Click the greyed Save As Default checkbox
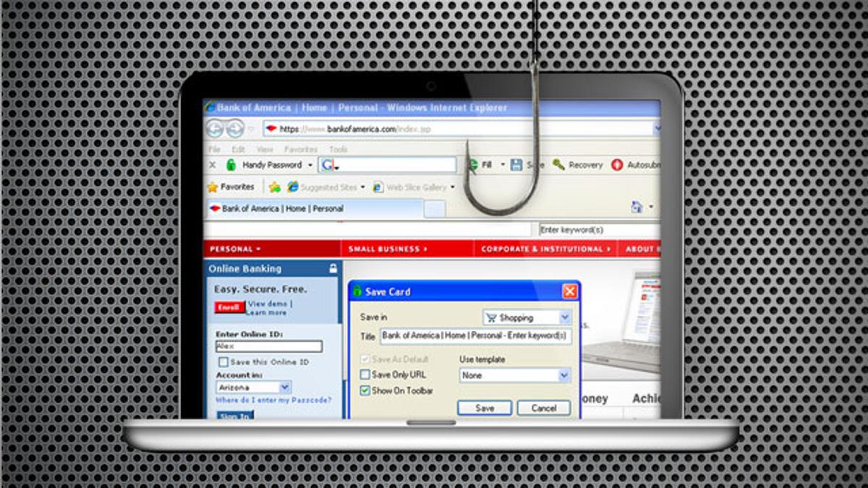This screenshot has width=868, height=488. coord(365,359)
